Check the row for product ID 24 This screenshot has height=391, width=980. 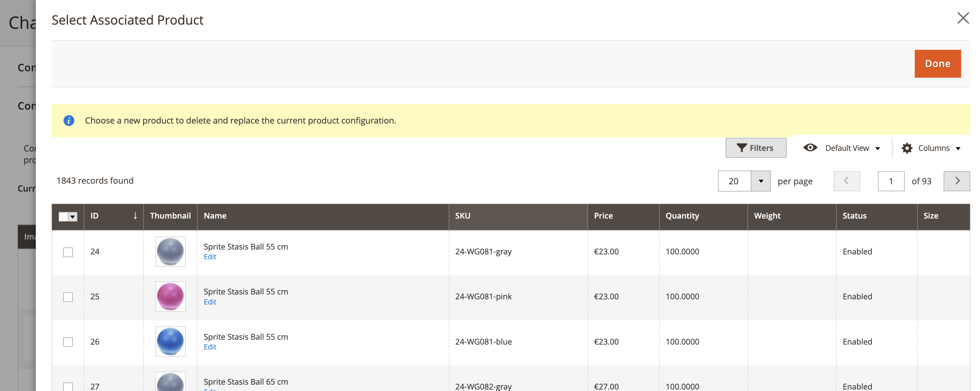coord(68,252)
